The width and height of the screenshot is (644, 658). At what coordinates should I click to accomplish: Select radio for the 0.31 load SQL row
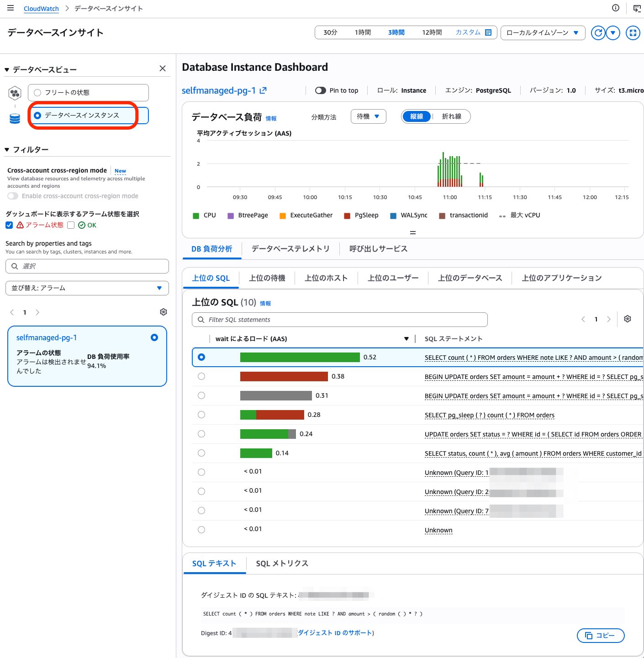pyautogui.click(x=201, y=395)
